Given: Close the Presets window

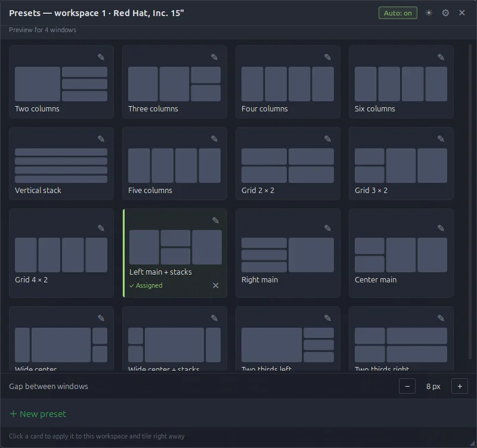Looking at the screenshot, I should (x=461, y=13).
